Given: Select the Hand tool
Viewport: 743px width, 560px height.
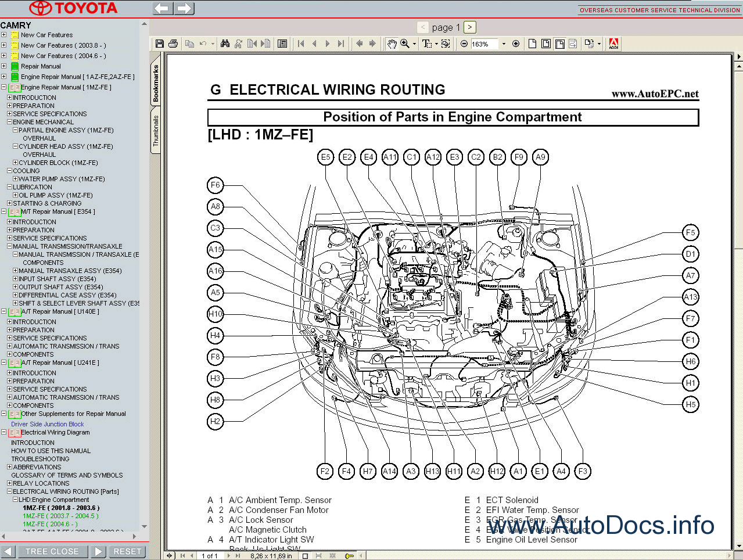Looking at the screenshot, I should coord(392,44).
